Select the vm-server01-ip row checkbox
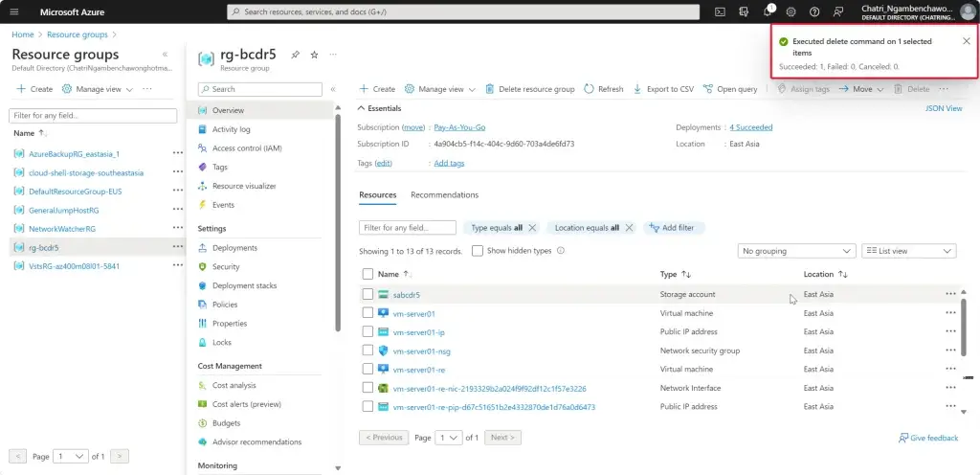Viewport: 980px width, 475px height. (x=367, y=331)
